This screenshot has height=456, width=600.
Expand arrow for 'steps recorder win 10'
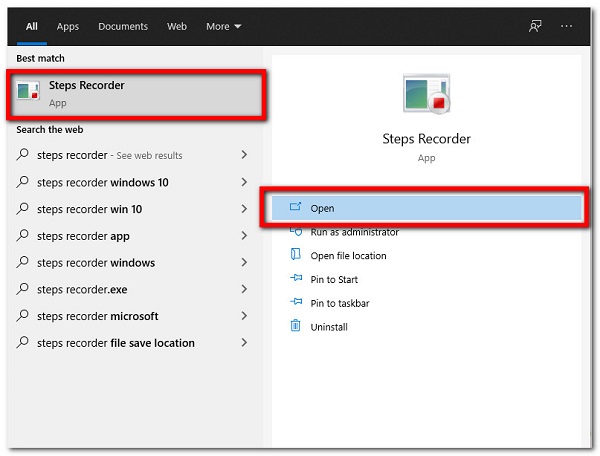(244, 208)
